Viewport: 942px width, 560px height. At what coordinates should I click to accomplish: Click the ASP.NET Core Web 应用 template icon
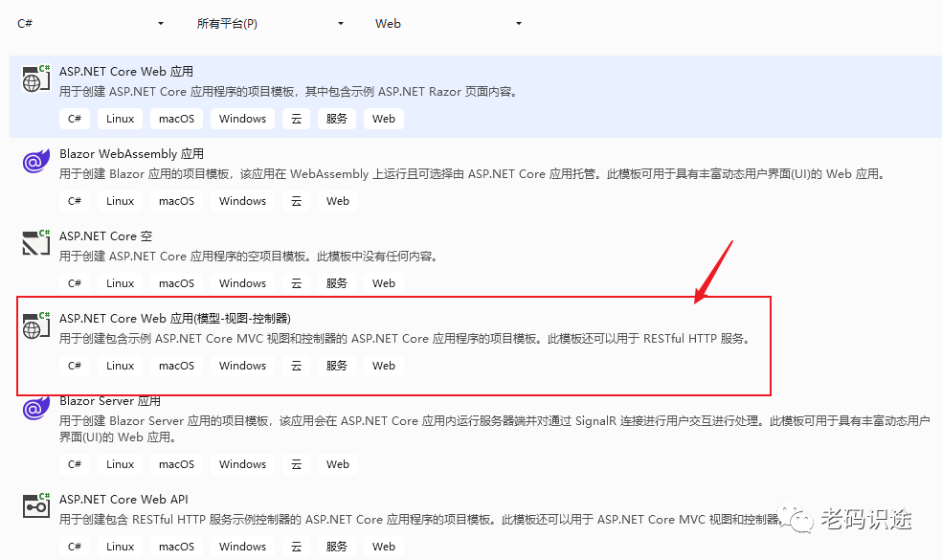(x=36, y=78)
